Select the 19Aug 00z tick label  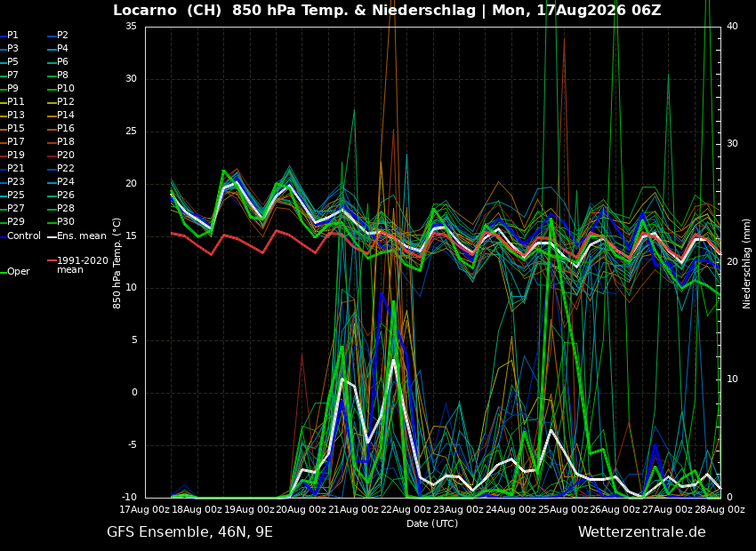[249, 509]
